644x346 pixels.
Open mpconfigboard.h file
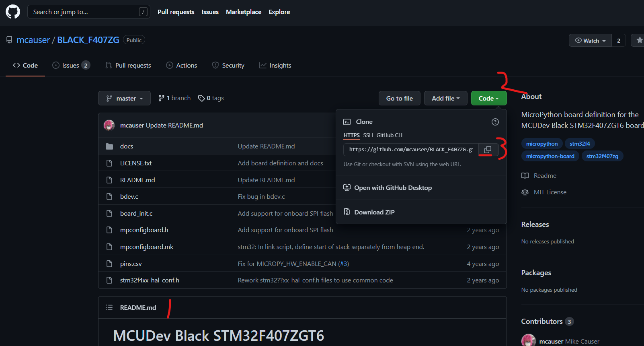click(144, 230)
